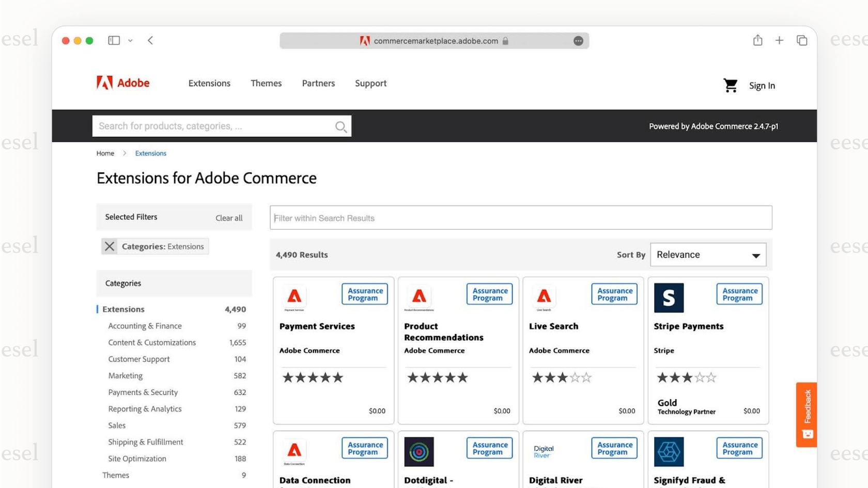Viewport: 868px width, 488px height.
Task: Select the Payments & Security category filter
Action: point(143,392)
